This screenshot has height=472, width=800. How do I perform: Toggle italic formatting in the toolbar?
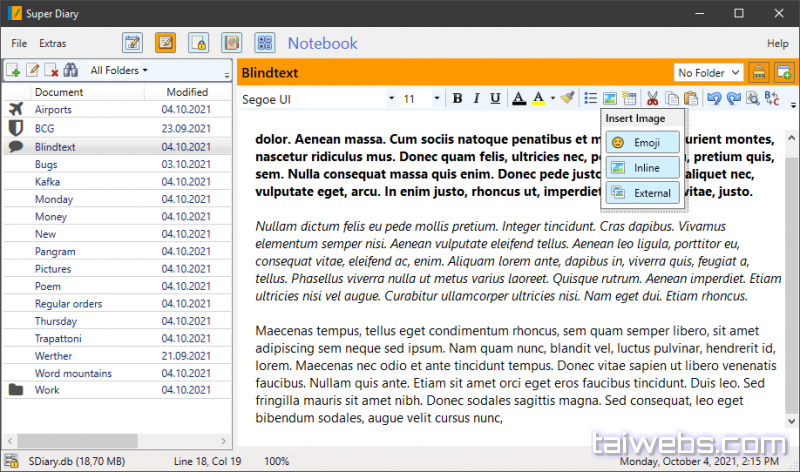pos(476,98)
